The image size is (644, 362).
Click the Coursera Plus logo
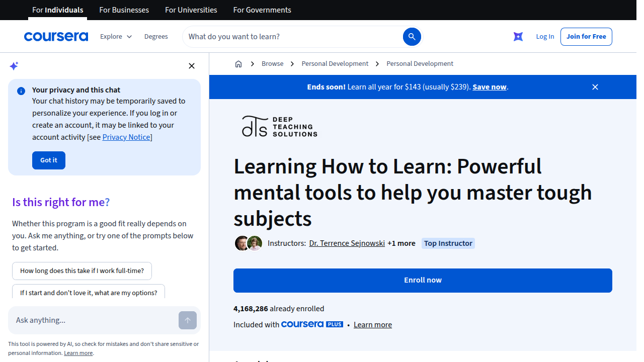(x=312, y=324)
